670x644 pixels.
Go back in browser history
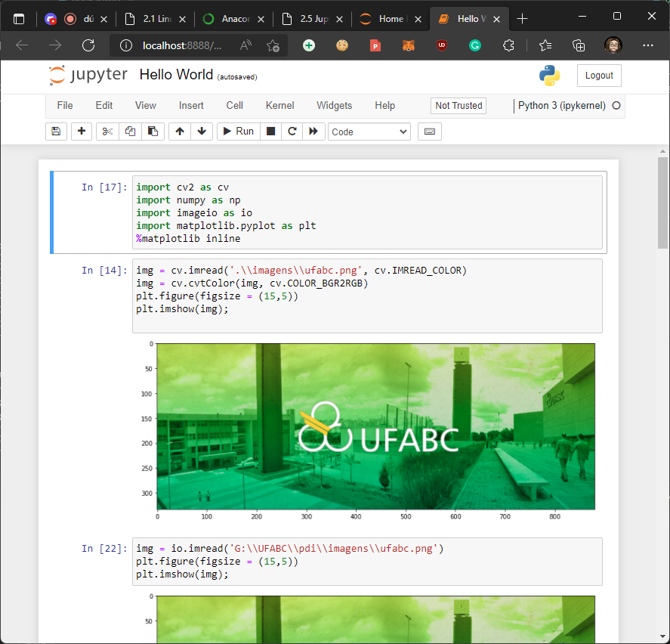pos(22,45)
